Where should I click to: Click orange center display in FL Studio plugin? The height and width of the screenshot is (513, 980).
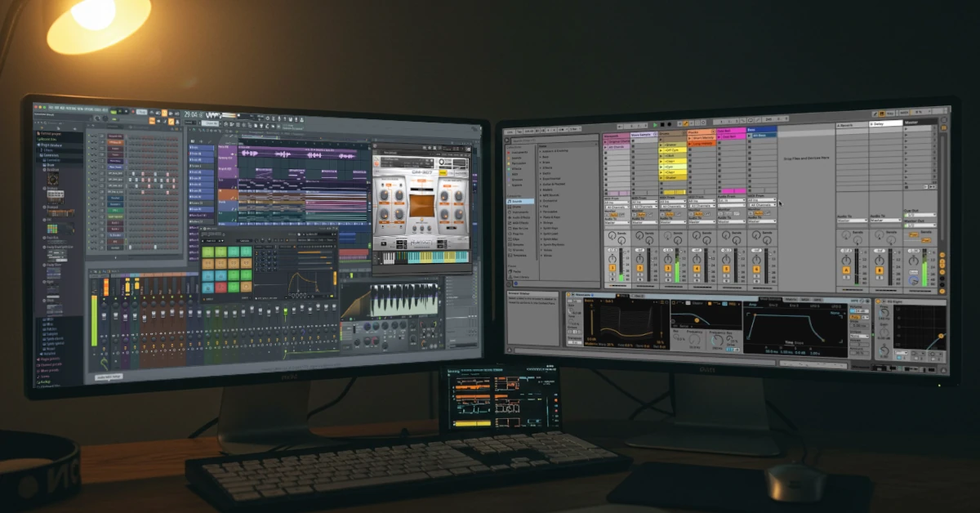tap(422, 204)
